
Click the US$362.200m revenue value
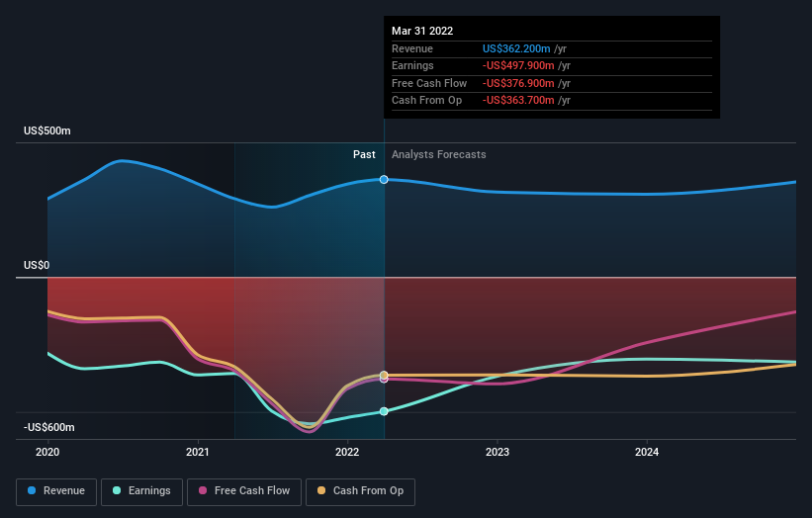point(516,48)
